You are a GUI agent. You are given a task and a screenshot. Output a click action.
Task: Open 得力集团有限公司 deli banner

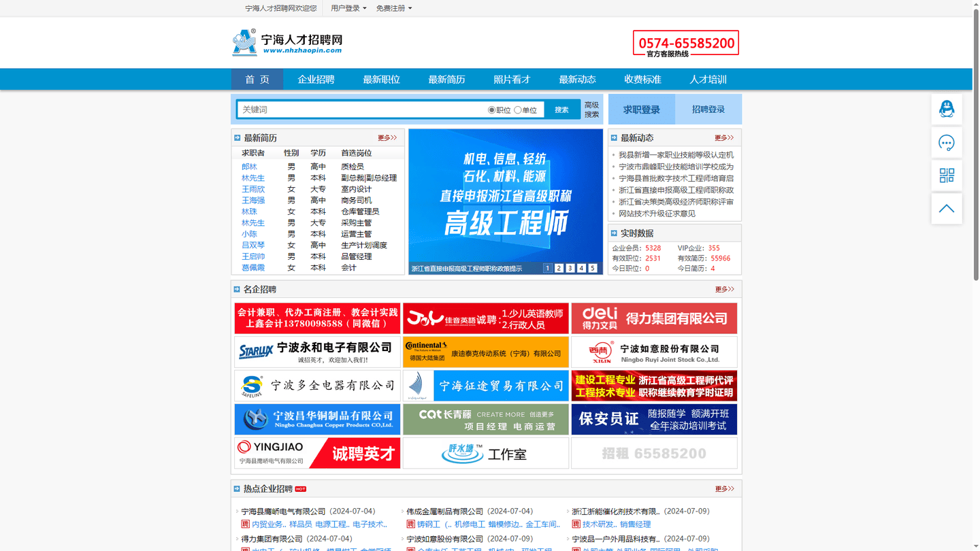654,318
